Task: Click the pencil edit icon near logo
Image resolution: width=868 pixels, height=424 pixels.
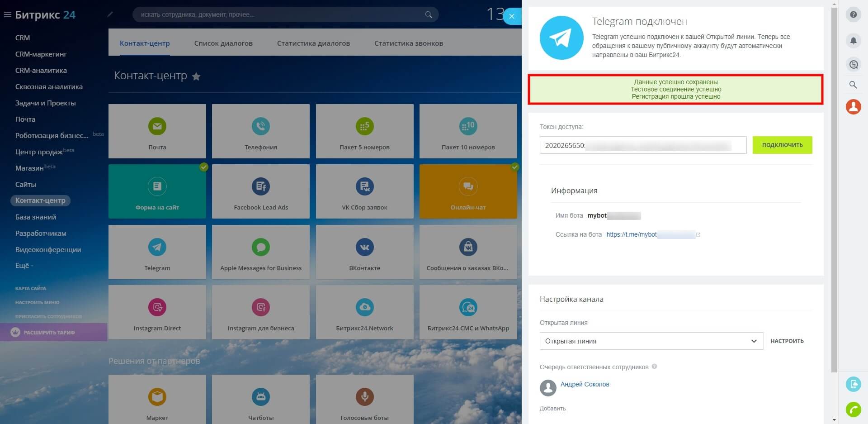Action: coord(110,14)
